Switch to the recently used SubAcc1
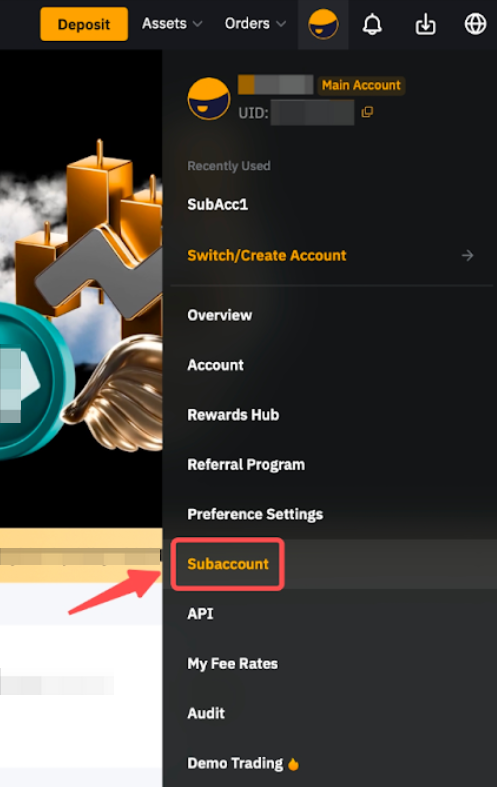The width and height of the screenshot is (497, 787). point(217,204)
